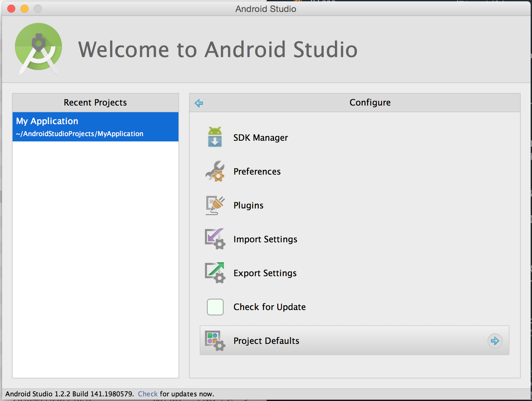Select Check for Update label
532x401 pixels.
[x=270, y=307]
